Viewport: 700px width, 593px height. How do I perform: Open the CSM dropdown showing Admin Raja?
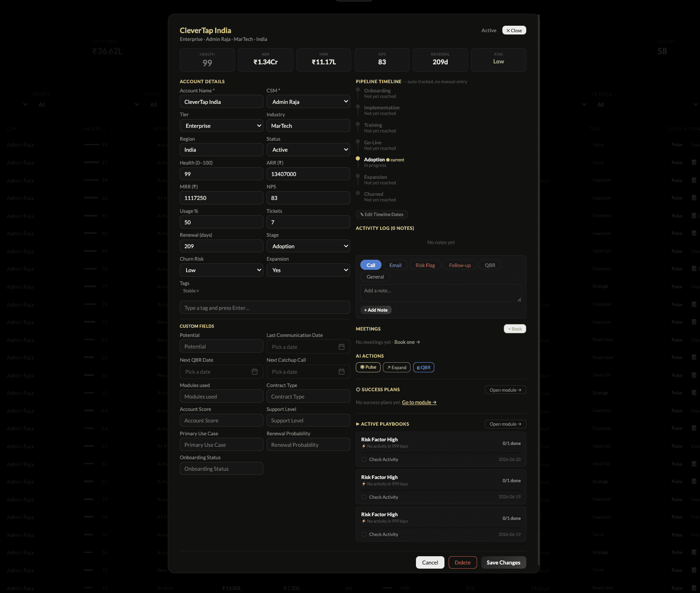308,102
